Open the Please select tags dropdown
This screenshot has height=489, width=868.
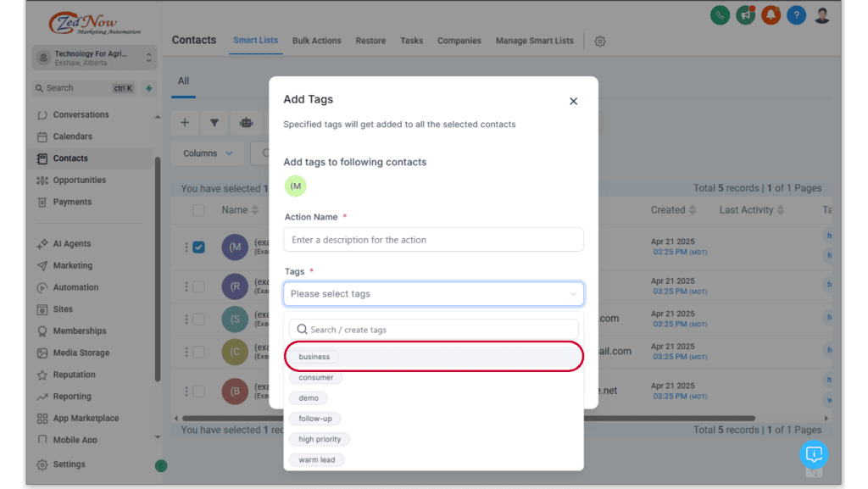pos(433,293)
